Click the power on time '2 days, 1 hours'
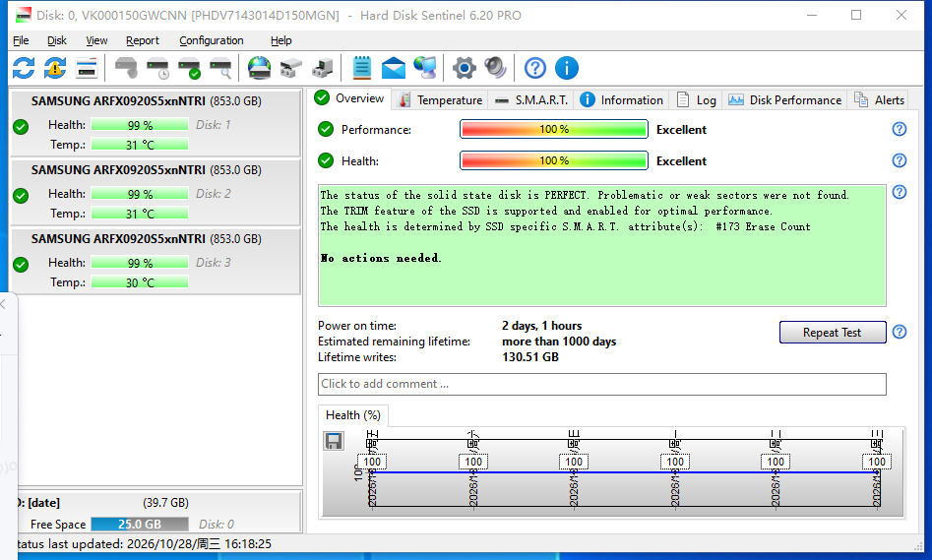932x560 pixels. [x=541, y=326]
